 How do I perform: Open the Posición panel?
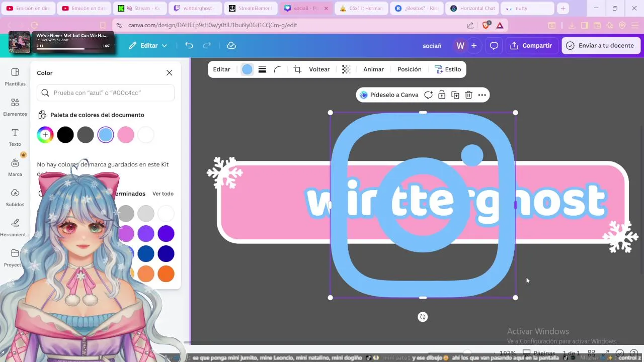tap(409, 69)
